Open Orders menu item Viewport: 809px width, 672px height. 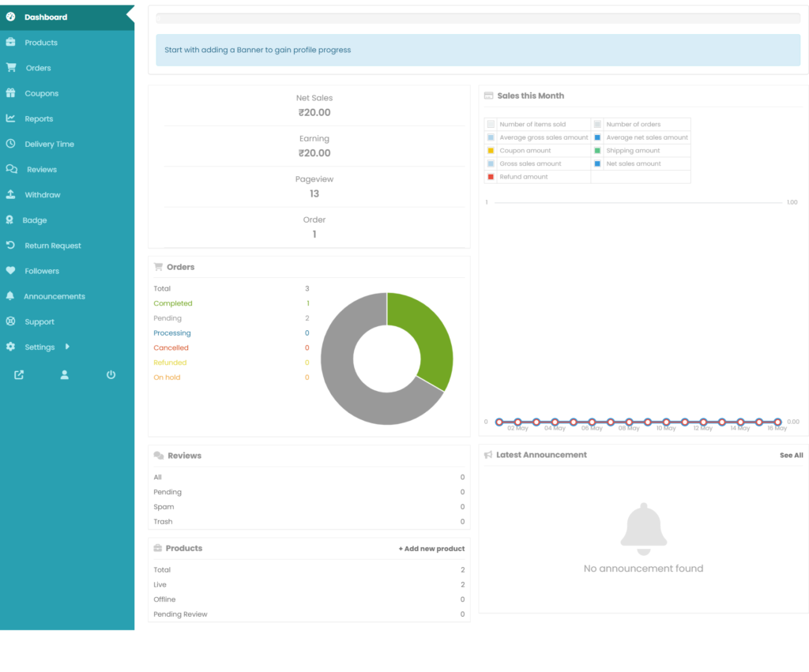click(67, 68)
